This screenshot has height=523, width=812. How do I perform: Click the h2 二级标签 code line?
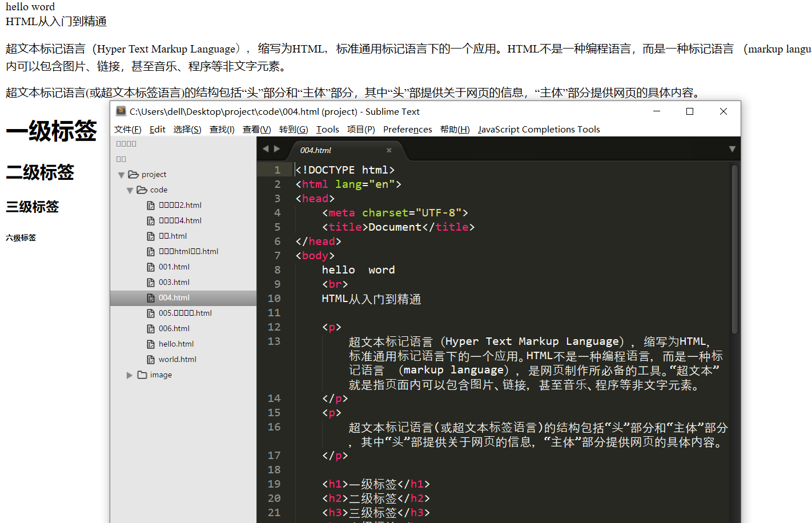coord(376,498)
